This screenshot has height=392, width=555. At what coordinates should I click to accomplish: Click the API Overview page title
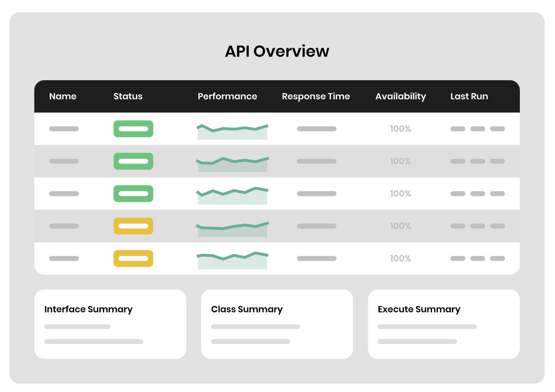point(277,51)
